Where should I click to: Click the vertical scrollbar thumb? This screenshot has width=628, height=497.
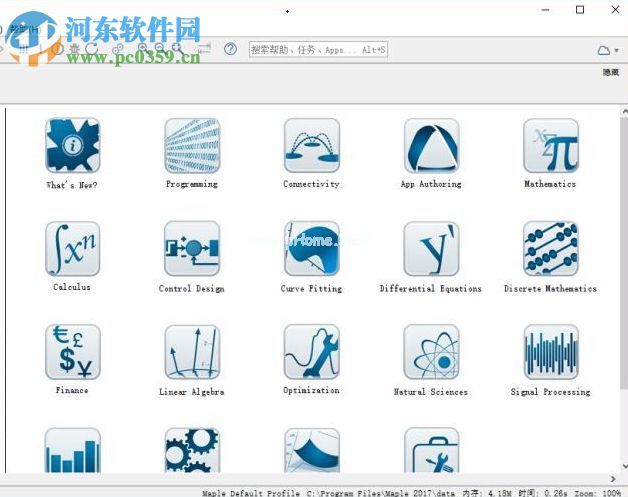pos(624,252)
